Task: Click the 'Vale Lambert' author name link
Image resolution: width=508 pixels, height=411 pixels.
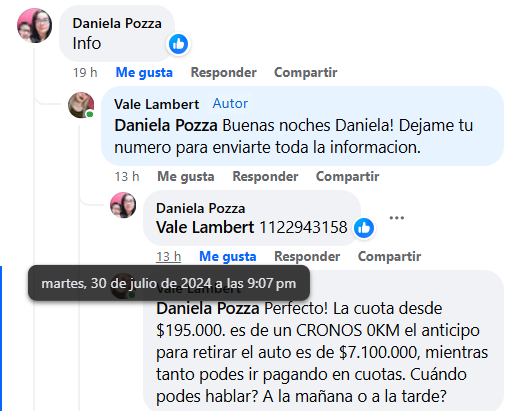Action: 156,104
